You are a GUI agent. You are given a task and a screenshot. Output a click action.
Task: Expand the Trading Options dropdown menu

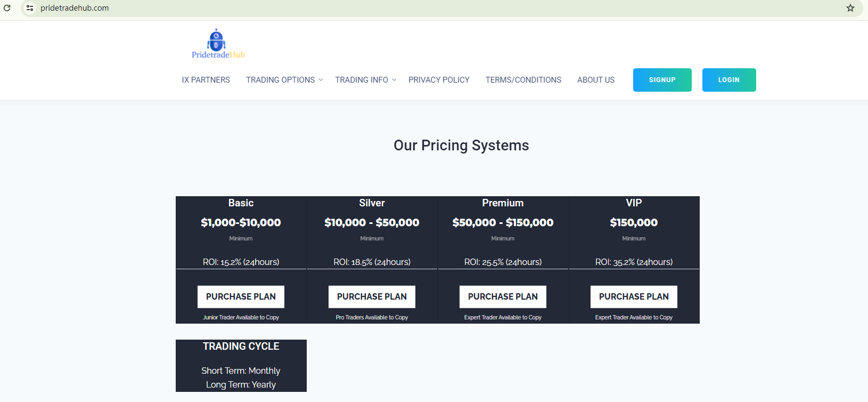(x=284, y=80)
